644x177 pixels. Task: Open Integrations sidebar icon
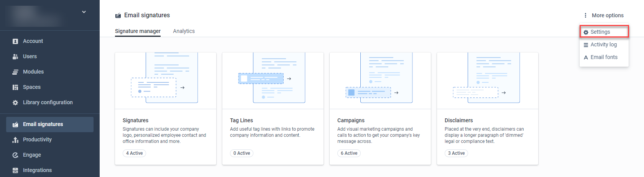[x=15, y=170]
